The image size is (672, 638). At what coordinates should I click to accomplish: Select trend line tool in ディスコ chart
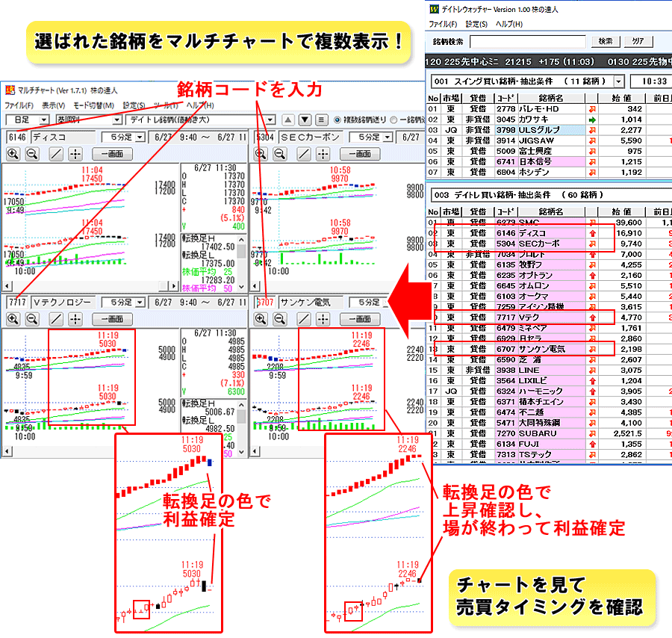(x=56, y=154)
